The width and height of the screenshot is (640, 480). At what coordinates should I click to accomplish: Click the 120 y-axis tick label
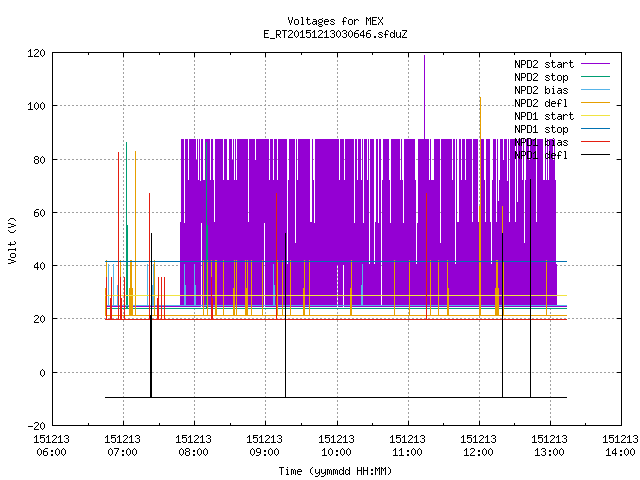pyautogui.click(x=36, y=53)
